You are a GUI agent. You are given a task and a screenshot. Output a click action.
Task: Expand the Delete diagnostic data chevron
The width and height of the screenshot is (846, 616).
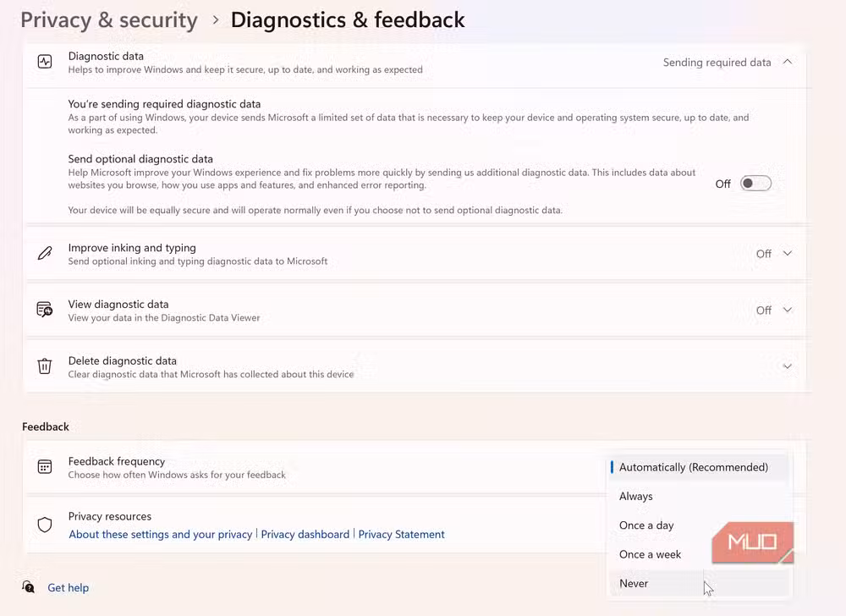(788, 366)
